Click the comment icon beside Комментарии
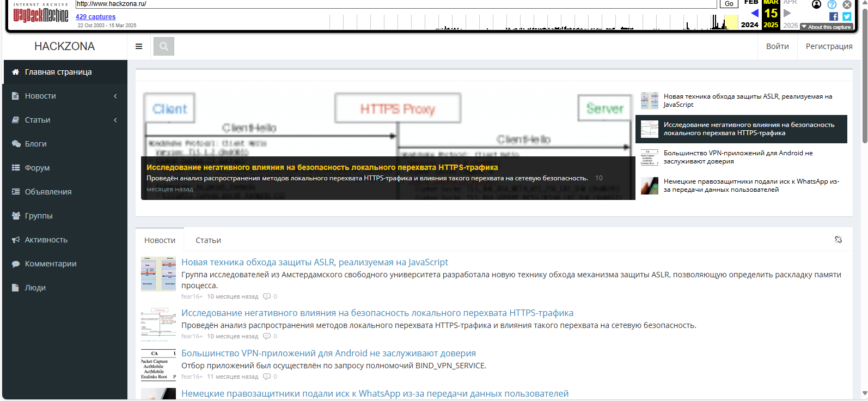868x401 pixels. pyautogui.click(x=16, y=264)
